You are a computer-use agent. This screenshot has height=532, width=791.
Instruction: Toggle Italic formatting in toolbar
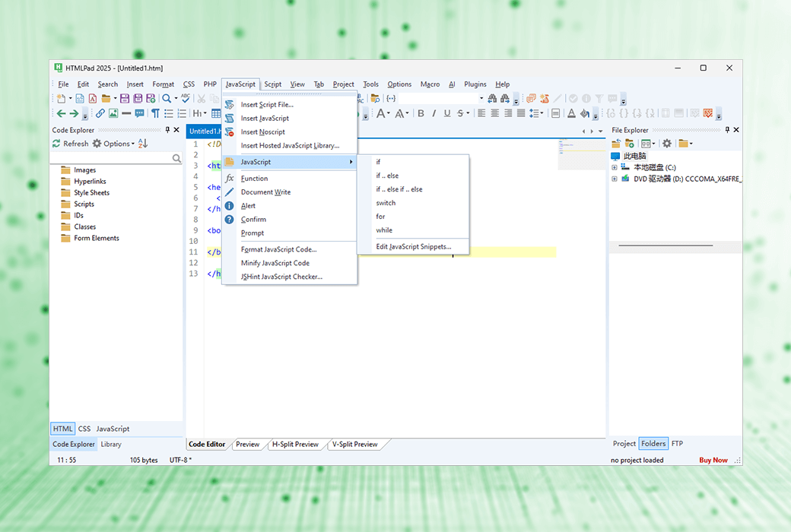tap(434, 113)
